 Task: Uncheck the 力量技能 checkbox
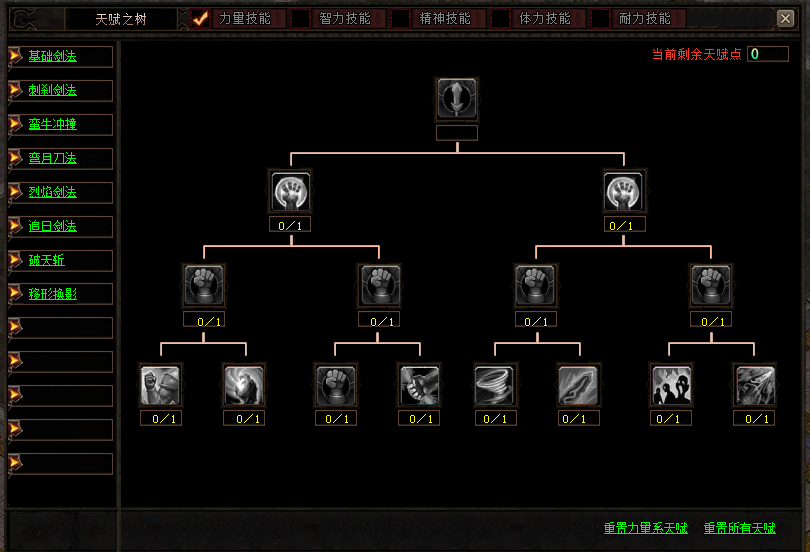click(201, 19)
